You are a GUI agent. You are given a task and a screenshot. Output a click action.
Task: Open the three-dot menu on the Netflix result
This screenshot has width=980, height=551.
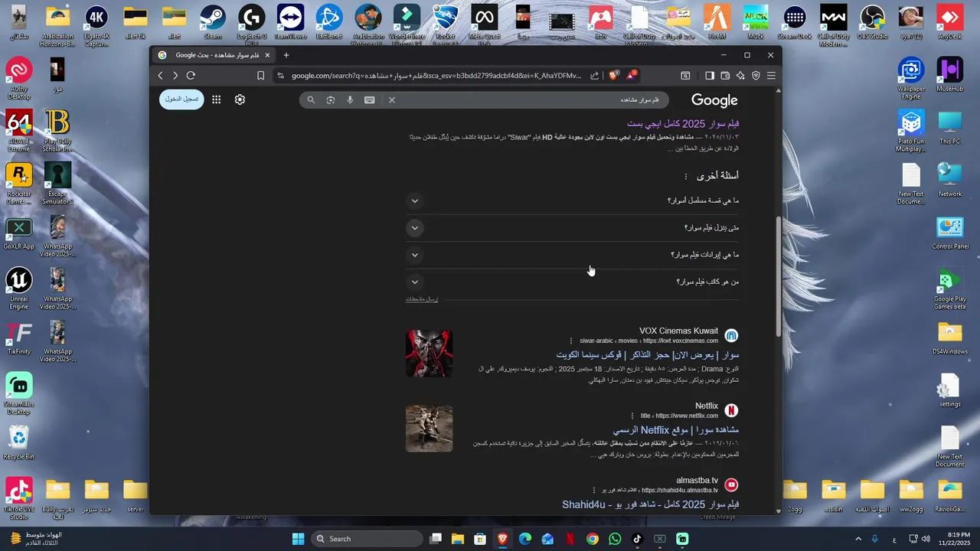(632, 416)
